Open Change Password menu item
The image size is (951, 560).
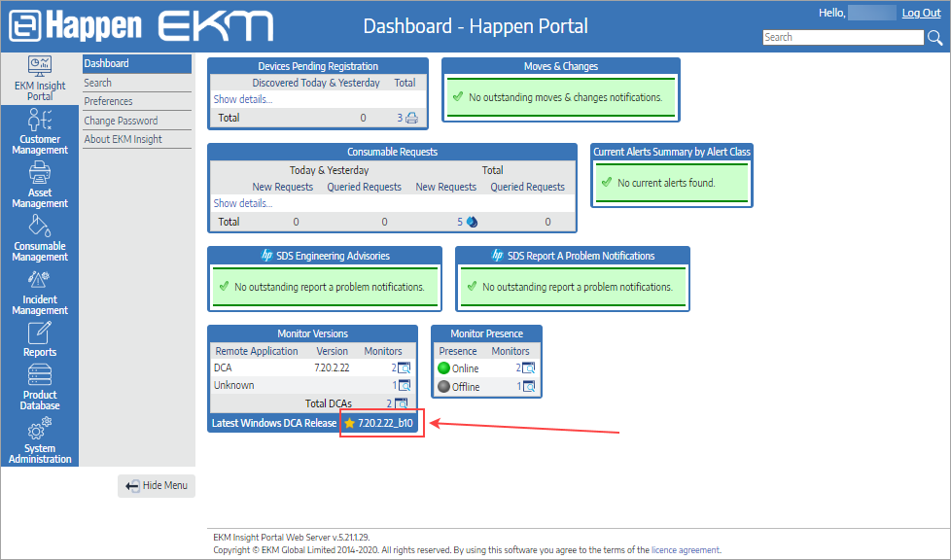136,121
